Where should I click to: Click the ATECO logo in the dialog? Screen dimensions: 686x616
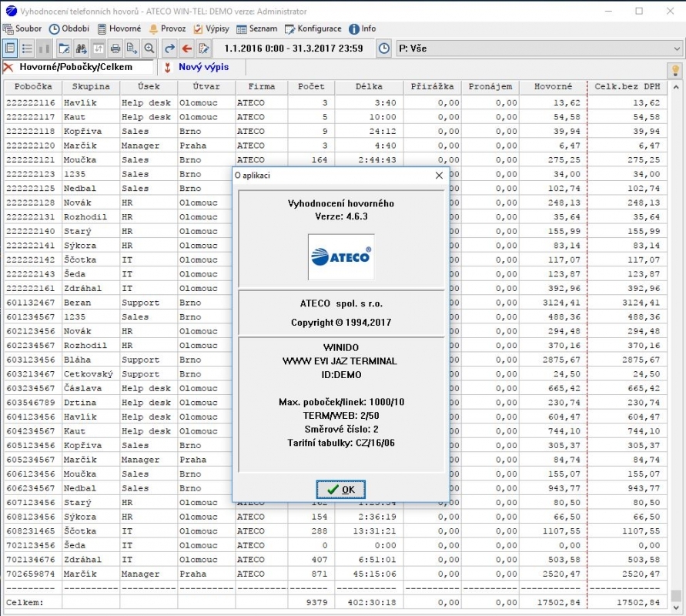coord(341,257)
